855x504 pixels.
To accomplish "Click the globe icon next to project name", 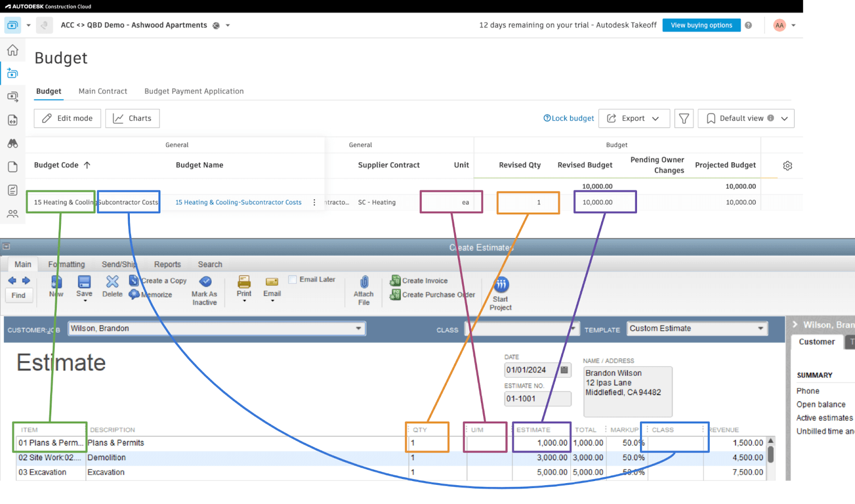I will 216,26.
